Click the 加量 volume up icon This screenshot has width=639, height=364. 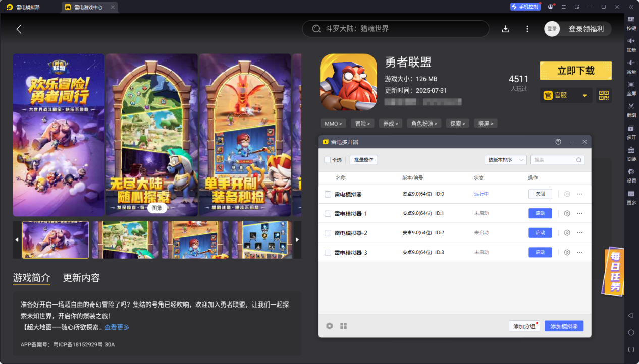(x=631, y=44)
